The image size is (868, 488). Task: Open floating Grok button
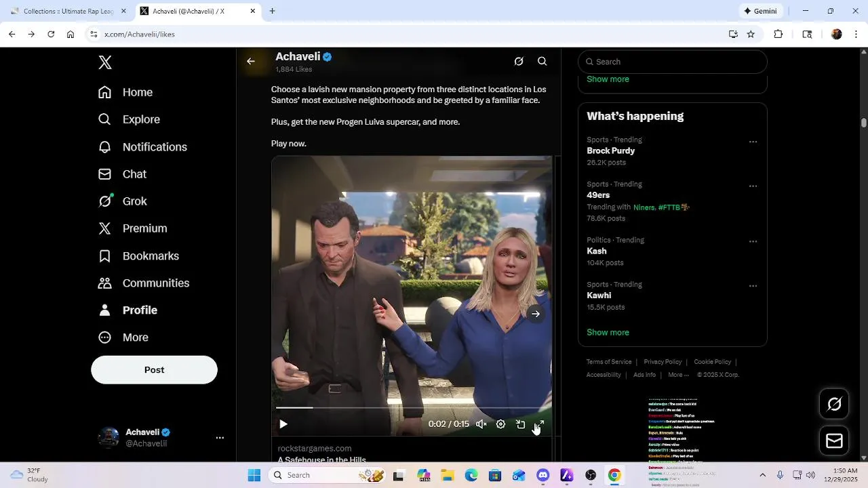835,405
